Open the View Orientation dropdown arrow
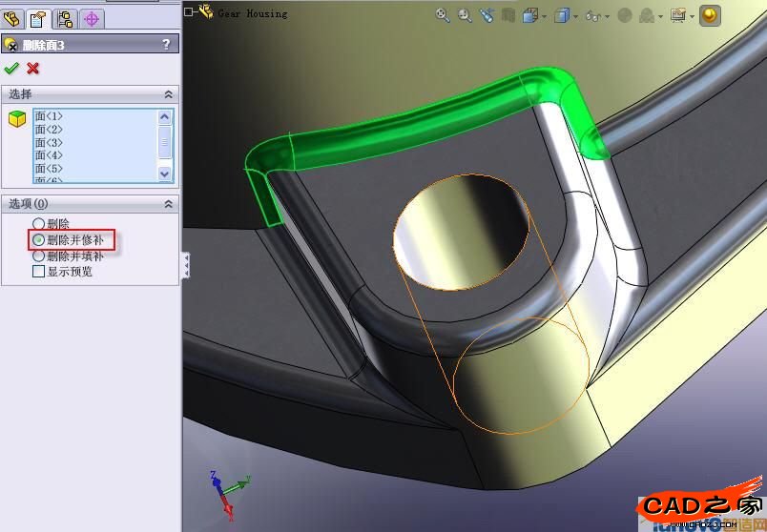This screenshot has width=767, height=532. coord(544,16)
